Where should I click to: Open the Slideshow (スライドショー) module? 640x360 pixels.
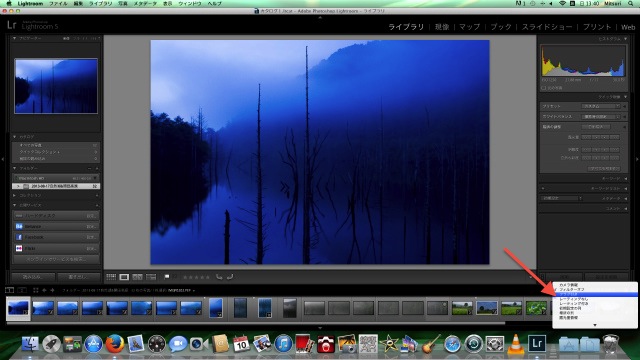[x=547, y=27]
